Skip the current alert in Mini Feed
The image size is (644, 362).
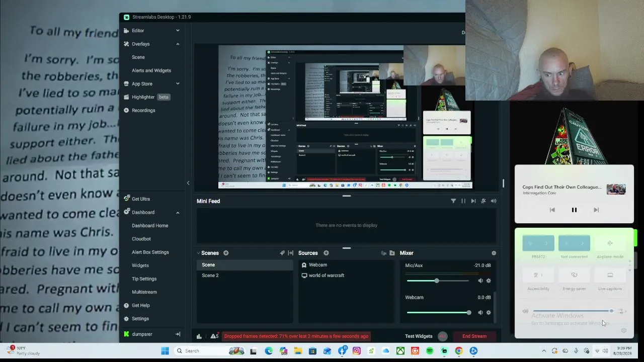(x=473, y=201)
